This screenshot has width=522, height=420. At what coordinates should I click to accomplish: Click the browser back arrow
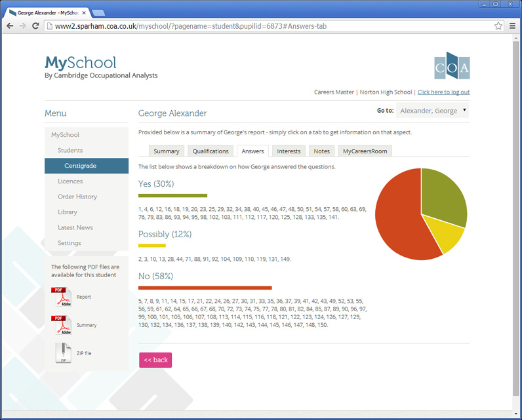click(x=10, y=26)
